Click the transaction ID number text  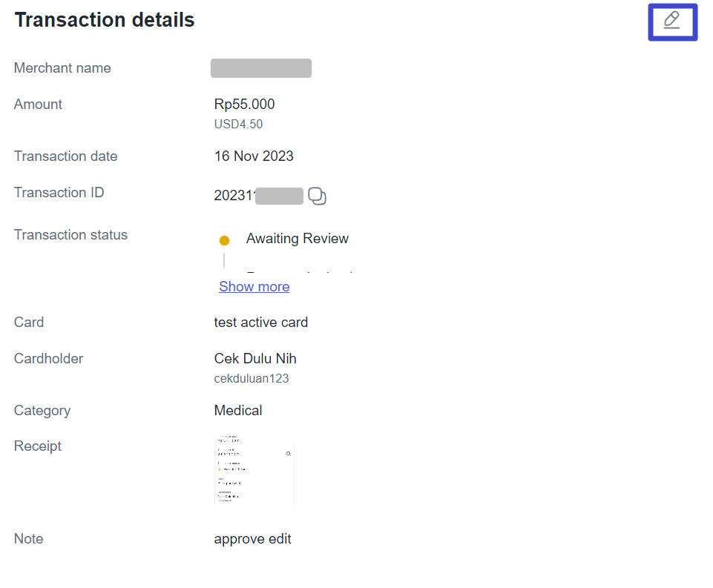point(234,196)
